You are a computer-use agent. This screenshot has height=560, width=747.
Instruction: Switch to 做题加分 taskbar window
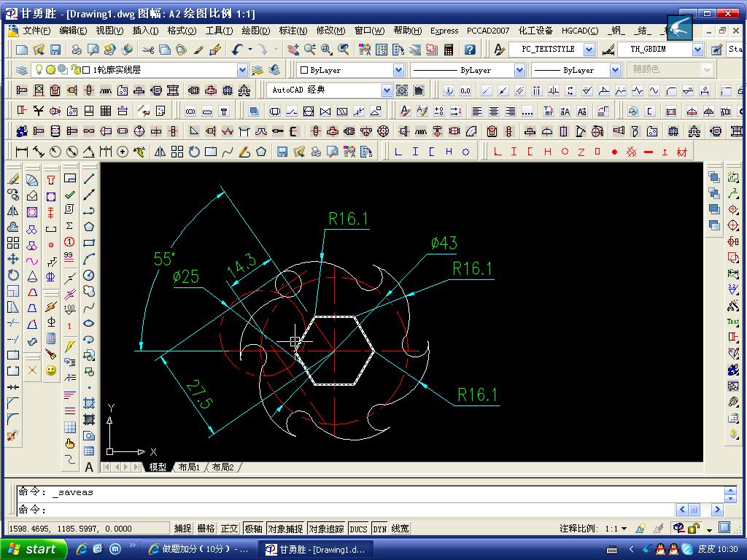(199, 550)
